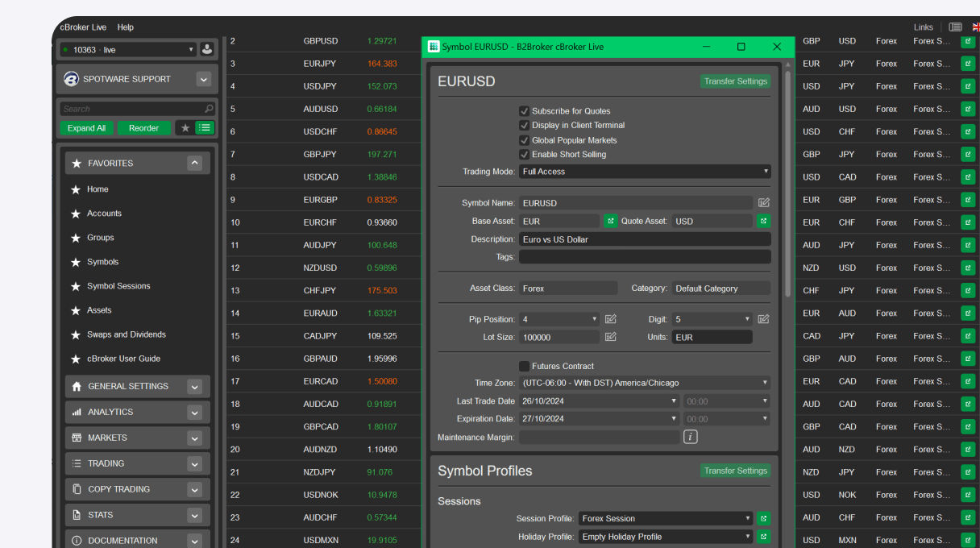Screen dimensions: 980x548
Task: Show favorites only with the star filter
Action: 185,127
